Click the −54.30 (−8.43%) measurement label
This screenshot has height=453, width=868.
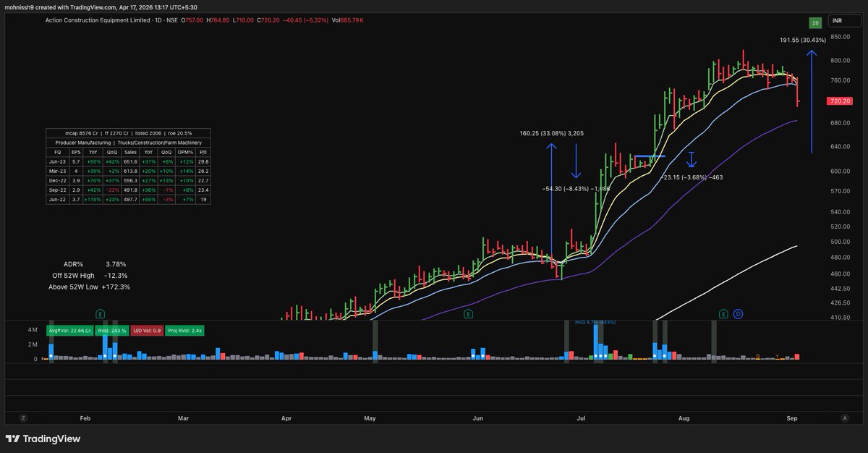[x=576, y=188]
